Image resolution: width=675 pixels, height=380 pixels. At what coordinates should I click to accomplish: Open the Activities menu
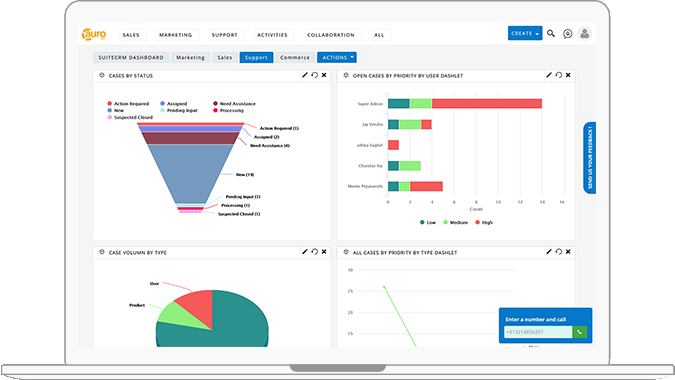(272, 35)
